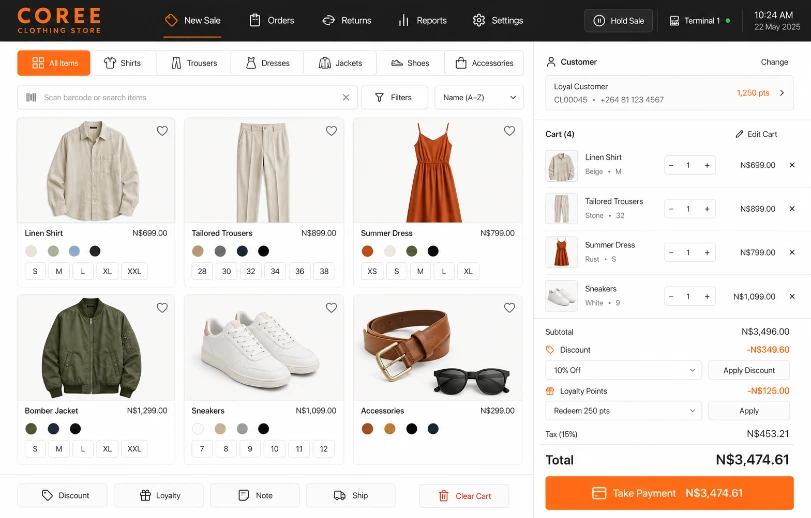Screen dimensions: 811x518
Task: Toggle heart on Summer Dress card
Action: 509,131
